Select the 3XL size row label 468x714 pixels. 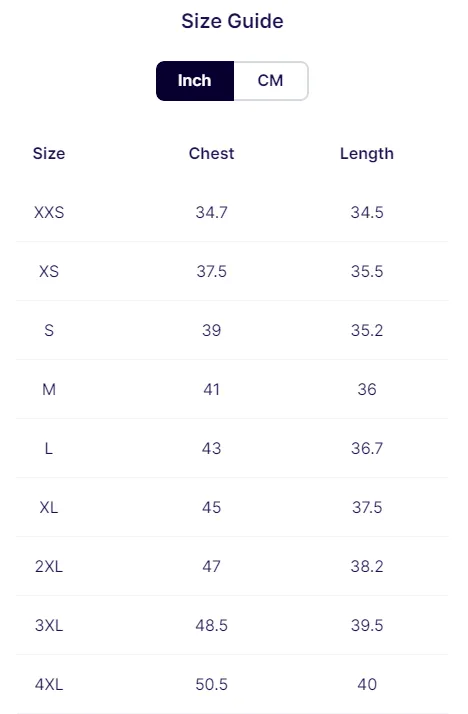pos(49,625)
